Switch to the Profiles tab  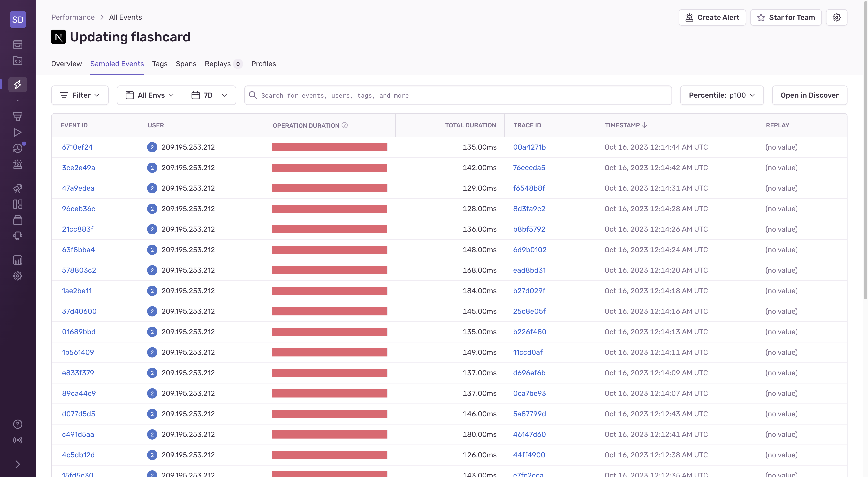(263, 64)
